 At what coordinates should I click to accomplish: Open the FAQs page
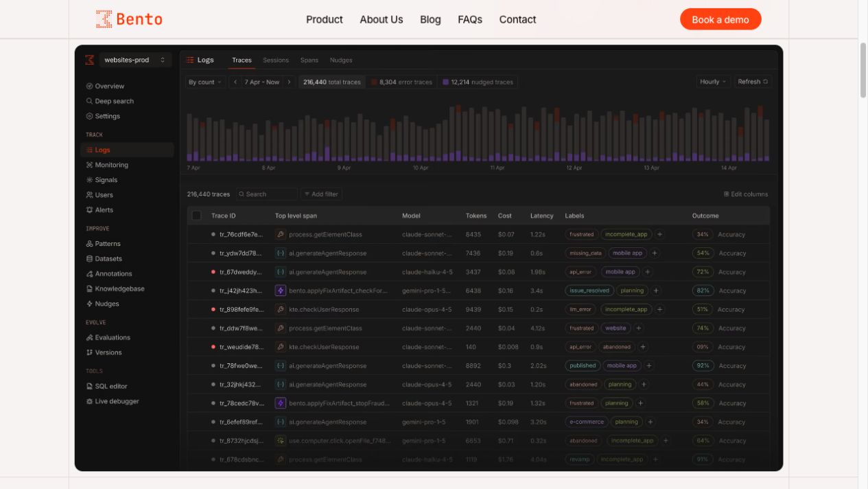click(x=470, y=19)
